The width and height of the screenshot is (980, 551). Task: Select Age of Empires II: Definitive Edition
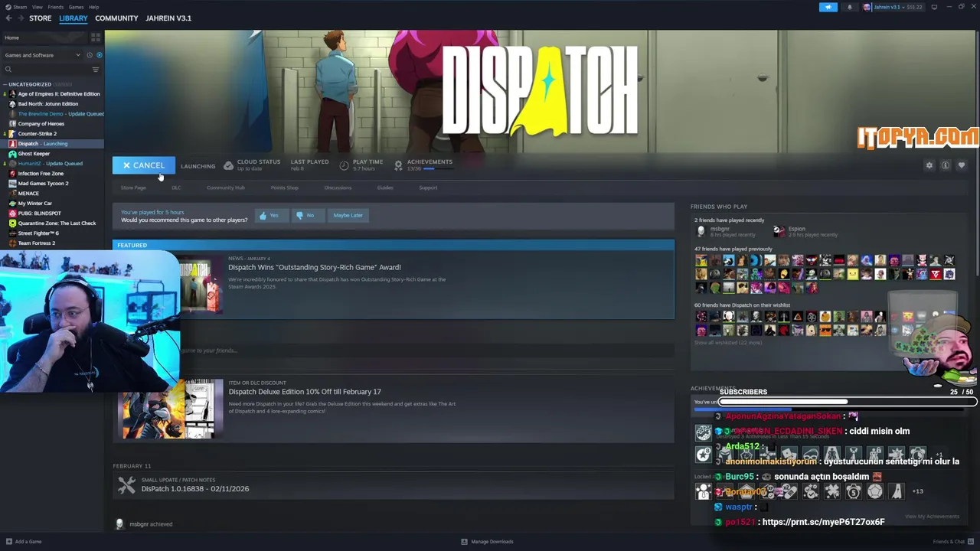(x=52, y=94)
